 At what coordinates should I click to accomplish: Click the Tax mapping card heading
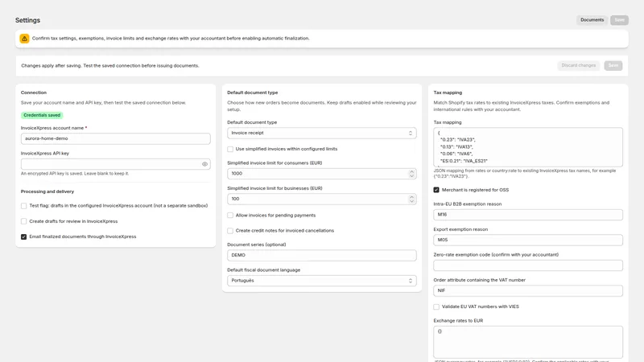coord(448,93)
